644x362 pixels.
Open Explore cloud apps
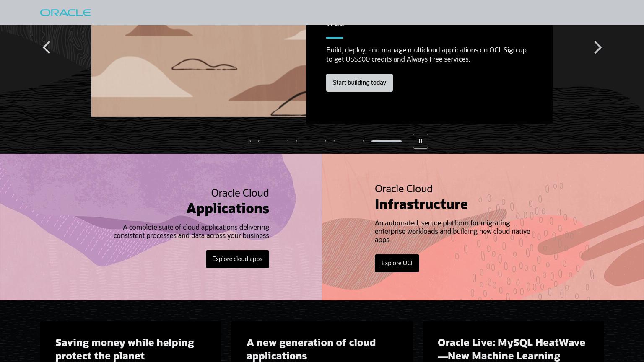pos(237,259)
